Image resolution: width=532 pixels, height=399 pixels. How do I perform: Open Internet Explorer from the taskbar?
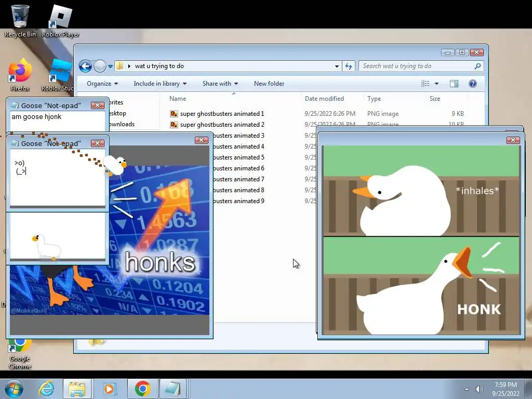click(x=46, y=389)
